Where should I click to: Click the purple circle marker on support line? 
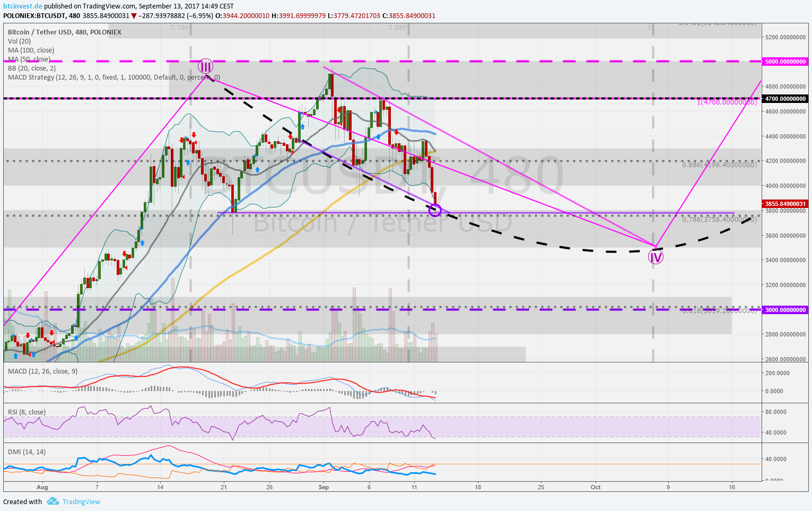coord(435,210)
